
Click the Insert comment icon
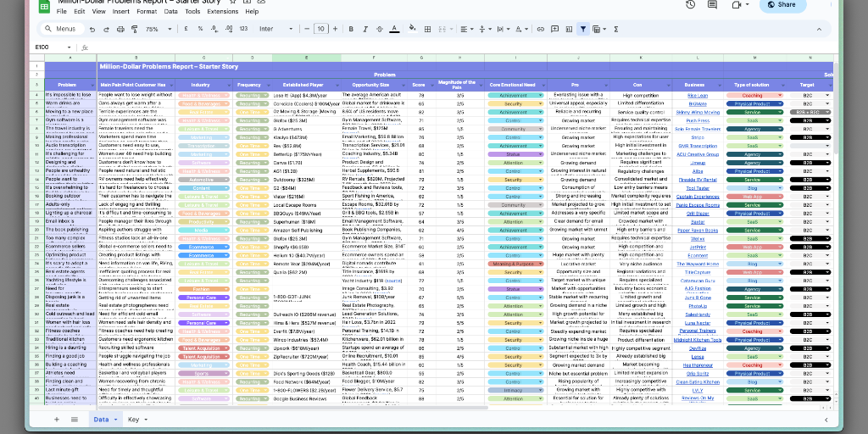(x=554, y=29)
